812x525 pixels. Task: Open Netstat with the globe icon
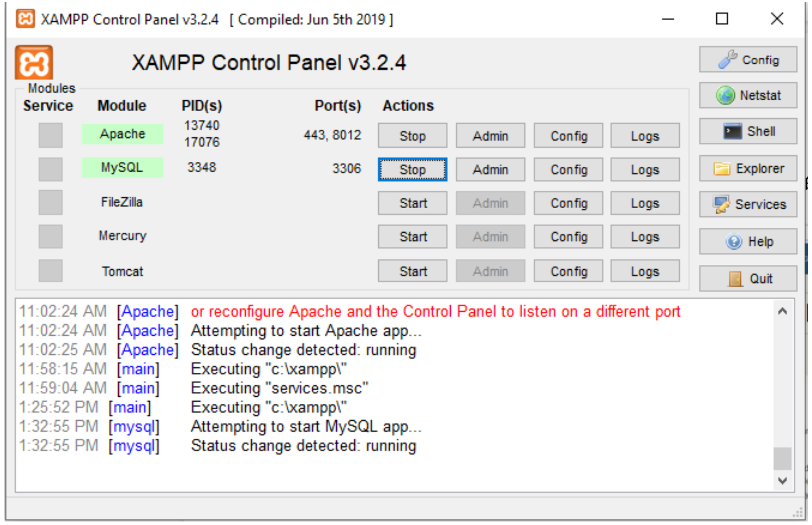coord(748,95)
